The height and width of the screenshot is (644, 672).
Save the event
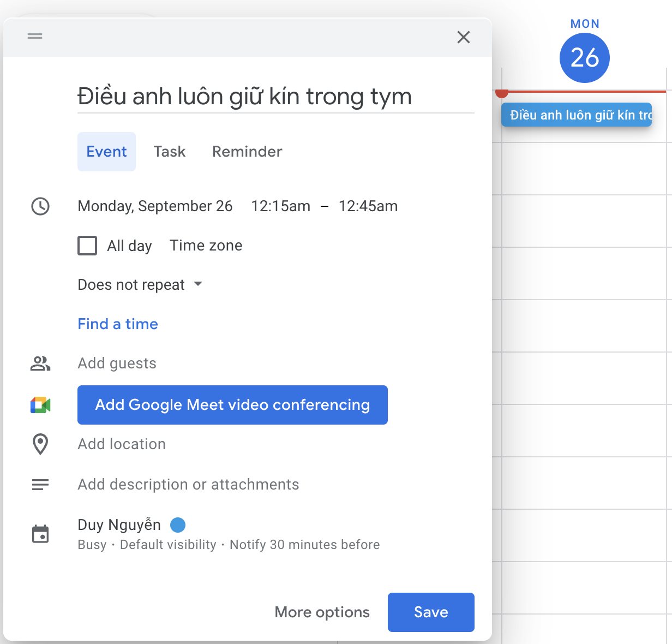(x=431, y=612)
